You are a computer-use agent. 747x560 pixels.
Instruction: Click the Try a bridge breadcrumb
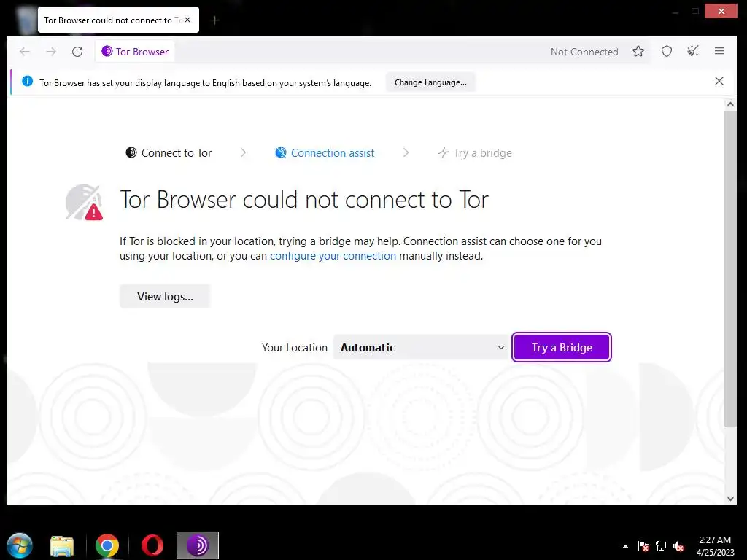[x=475, y=153]
